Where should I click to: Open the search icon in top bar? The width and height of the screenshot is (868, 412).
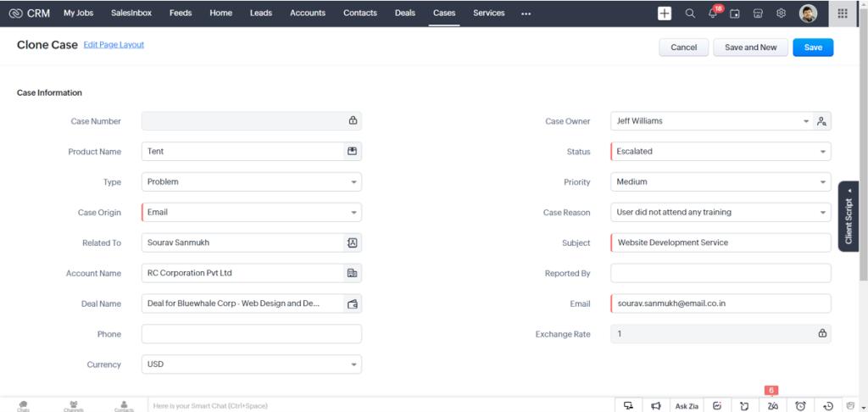[x=690, y=14]
